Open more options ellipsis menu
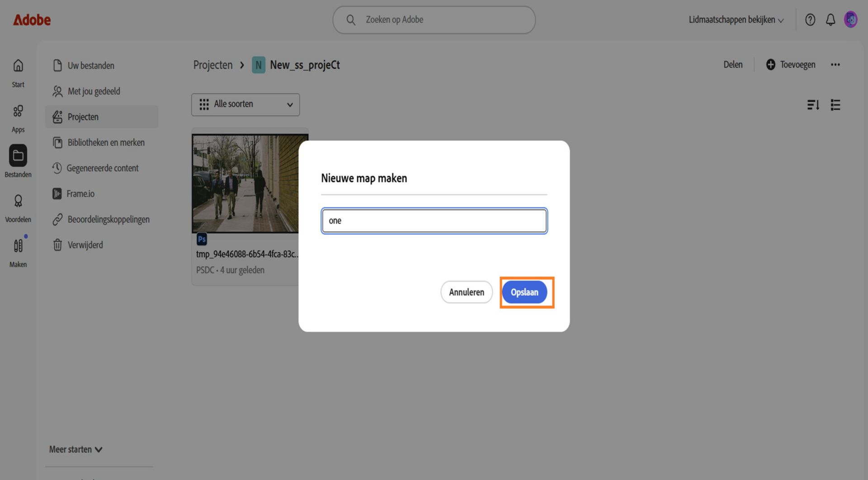This screenshot has height=480, width=868. point(835,65)
